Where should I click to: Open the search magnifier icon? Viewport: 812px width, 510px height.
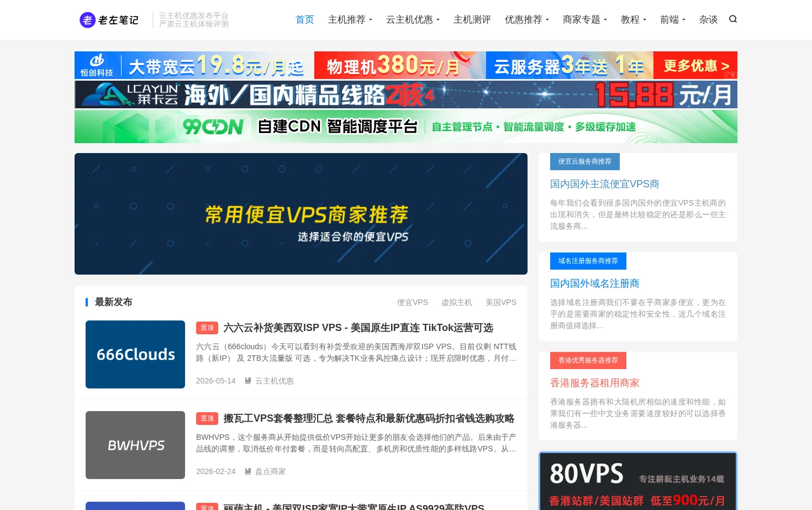pos(733,19)
